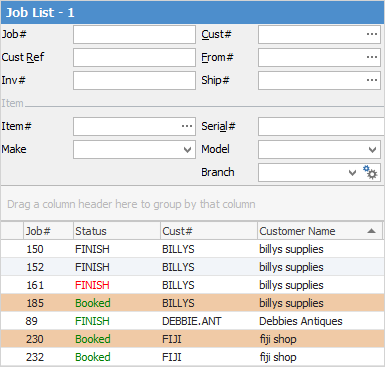Select job 230 in the list
385x367 pixels.
tap(192, 339)
